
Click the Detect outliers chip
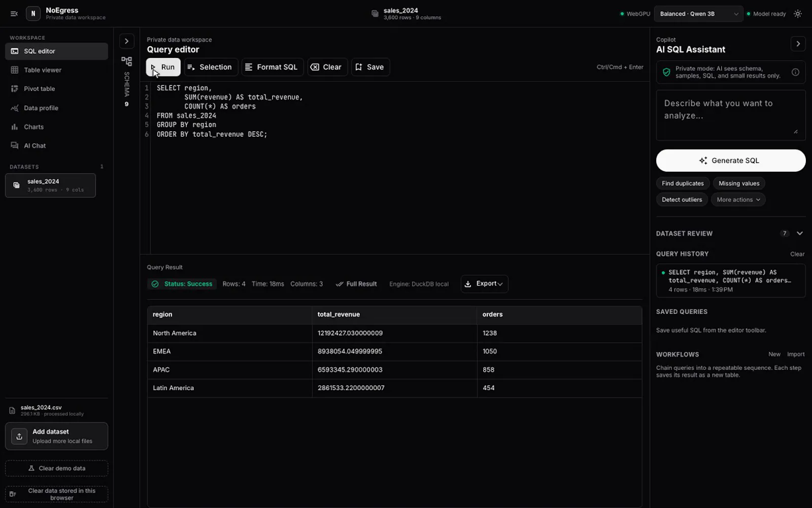pyautogui.click(x=682, y=200)
